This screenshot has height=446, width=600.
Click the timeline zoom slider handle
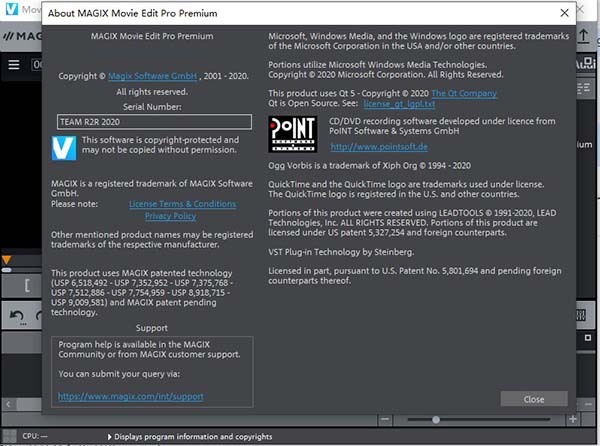[x=436, y=420]
